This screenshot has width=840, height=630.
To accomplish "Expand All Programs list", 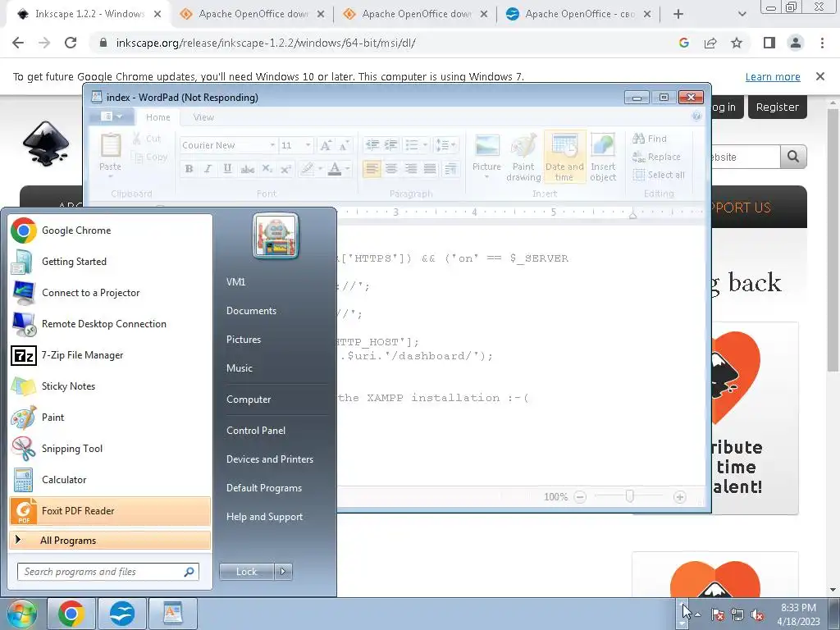I will point(110,540).
